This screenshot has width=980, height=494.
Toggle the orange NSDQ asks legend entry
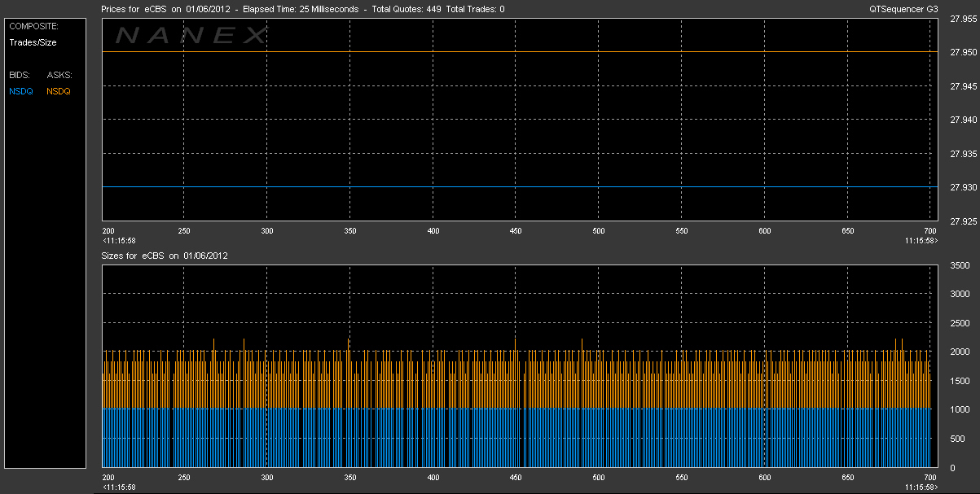[x=58, y=91]
